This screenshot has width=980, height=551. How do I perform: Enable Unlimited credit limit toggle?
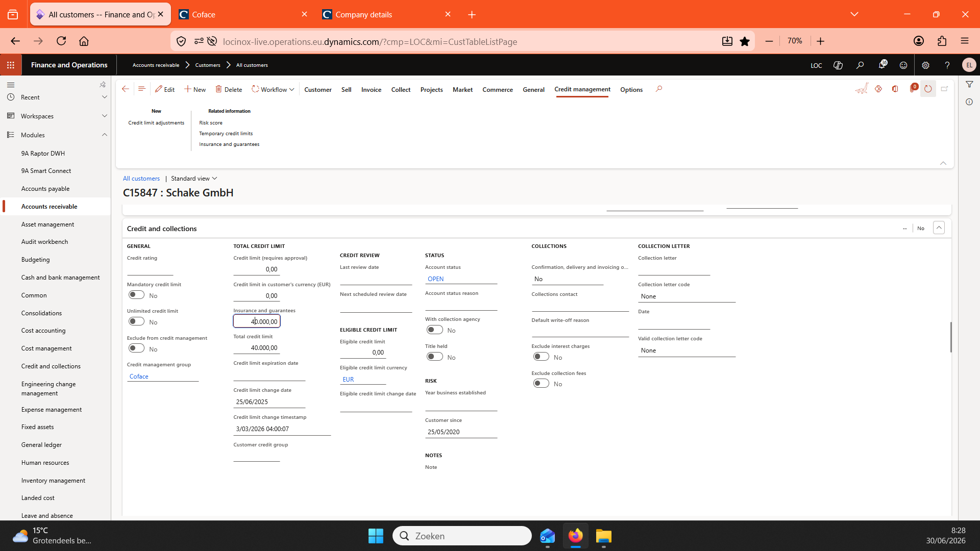pos(136,321)
